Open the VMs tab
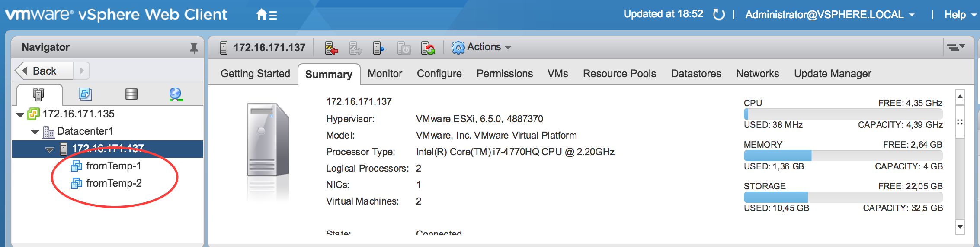 click(558, 74)
